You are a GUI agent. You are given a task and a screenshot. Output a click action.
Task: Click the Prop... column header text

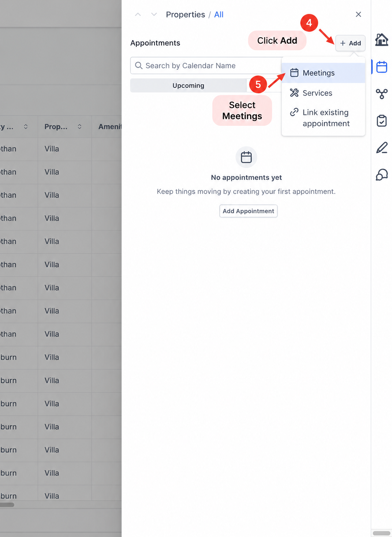coord(56,127)
